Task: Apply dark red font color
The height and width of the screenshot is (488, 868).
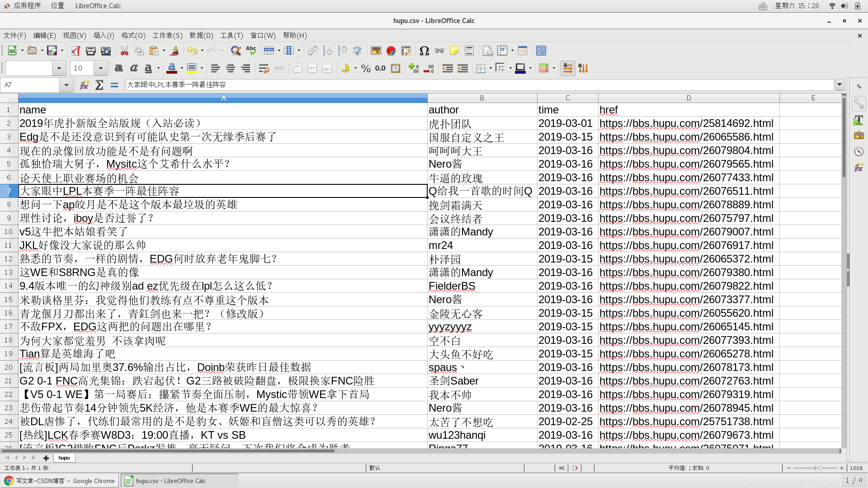Action: click(172, 68)
